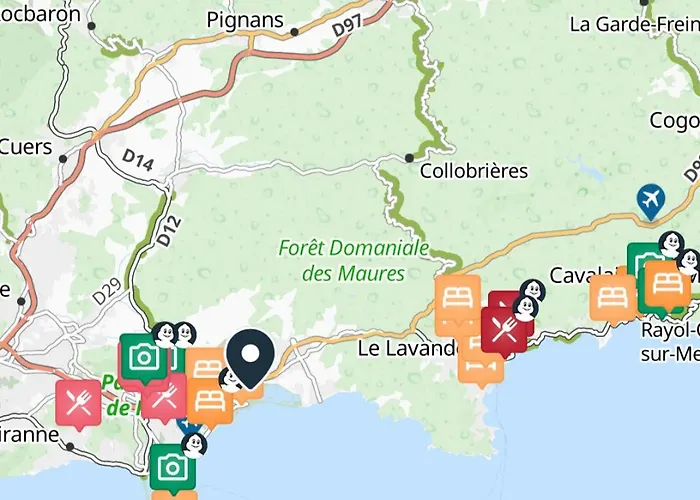
Task: Select the orange hotel marker right of Cavalaire label
Action: [x=668, y=284]
